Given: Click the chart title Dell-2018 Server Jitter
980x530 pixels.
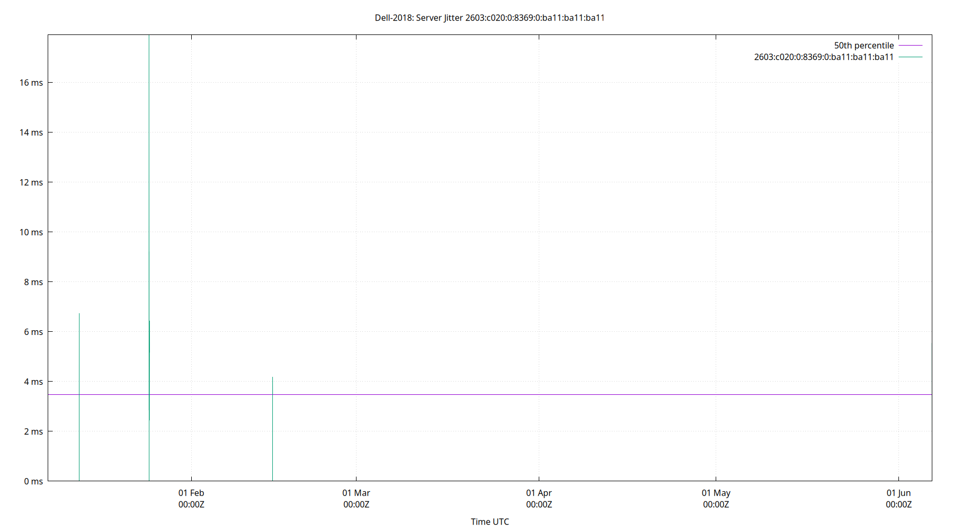Looking at the screenshot, I should coord(489,17).
